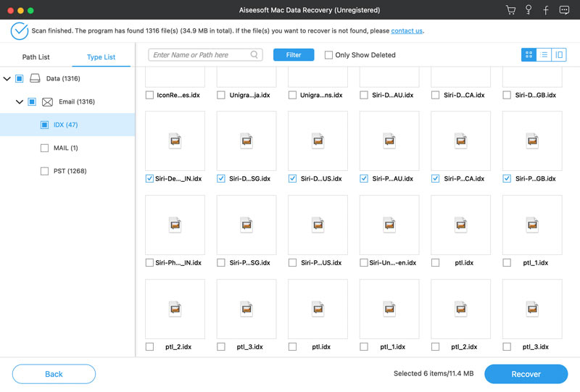
Task: Click the Siri-P...GB.idx file name
Action: coord(536,179)
